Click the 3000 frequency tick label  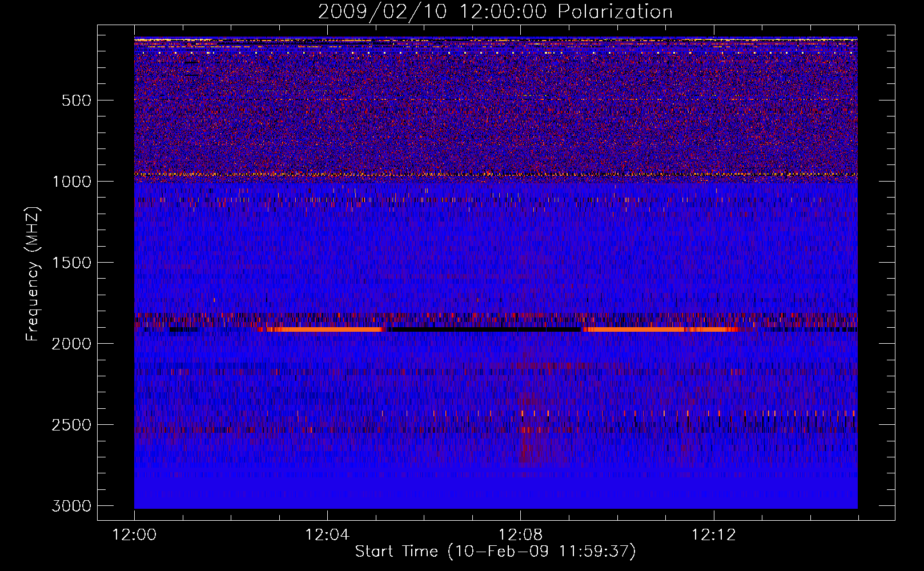pyautogui.click(x=71, y=506)
